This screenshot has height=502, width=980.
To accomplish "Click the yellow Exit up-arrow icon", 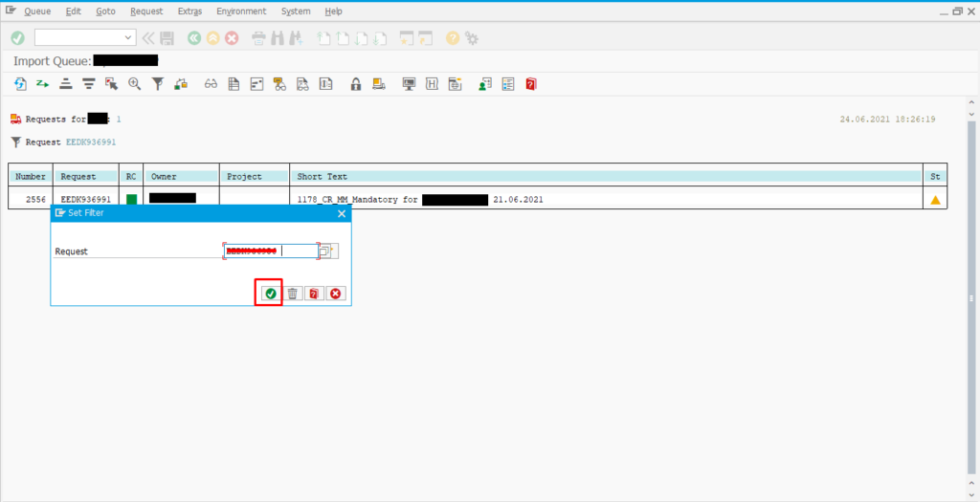I will [213, 38].
